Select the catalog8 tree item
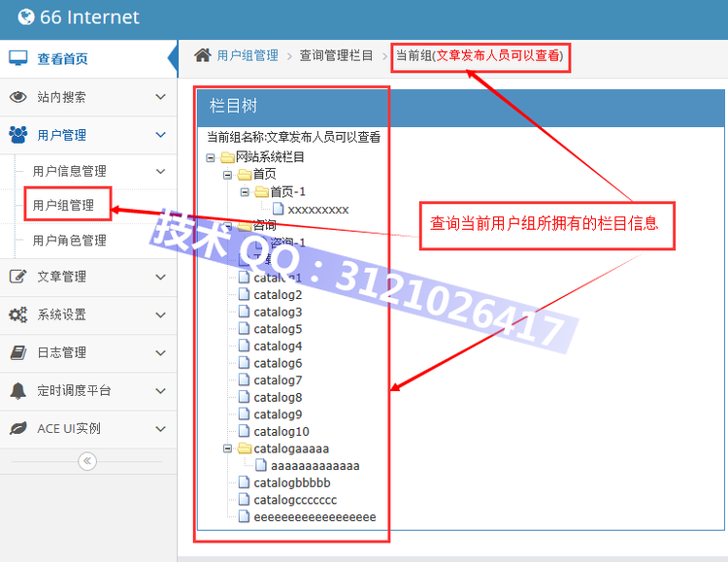Image resolution: width=728 pixels, height=562 pixels. 278,397
